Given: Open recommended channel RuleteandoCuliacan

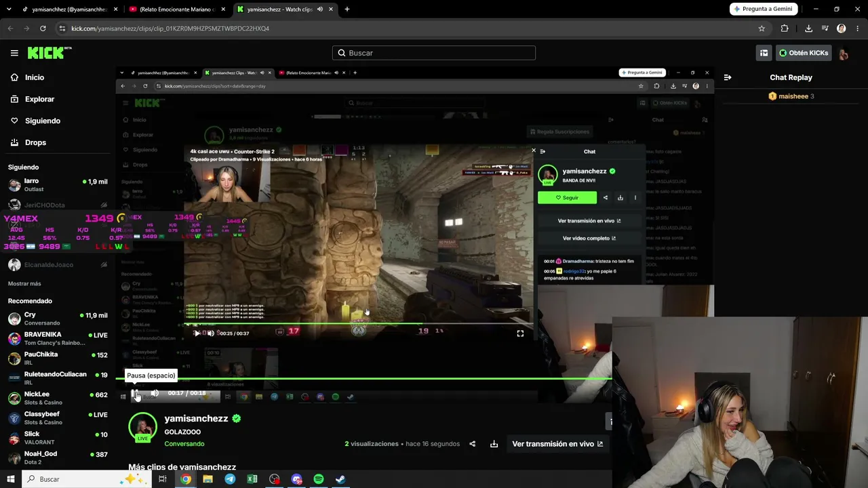Looking at the screenshot, I should click(x=58, y=378).
